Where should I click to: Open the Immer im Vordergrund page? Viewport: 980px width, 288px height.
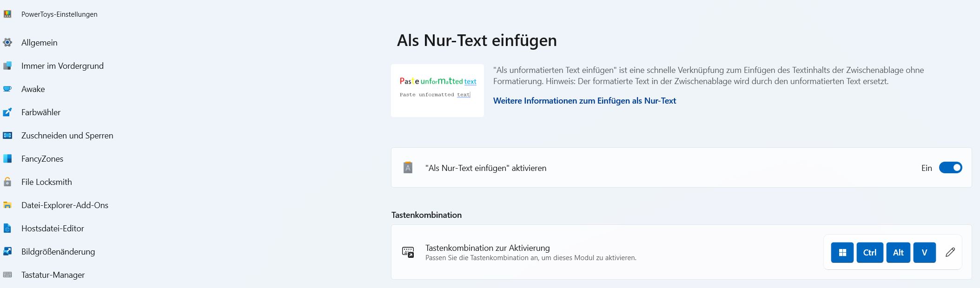[x=62, y=66]
